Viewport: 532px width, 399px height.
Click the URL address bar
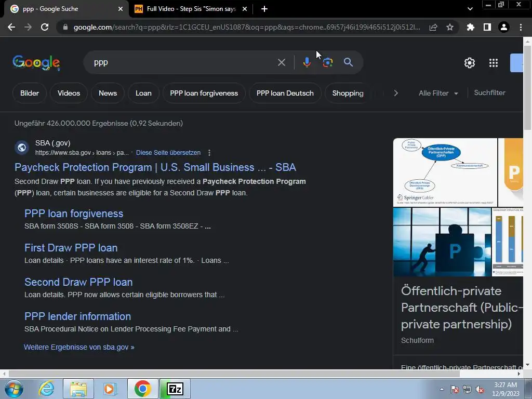[247, 27]
